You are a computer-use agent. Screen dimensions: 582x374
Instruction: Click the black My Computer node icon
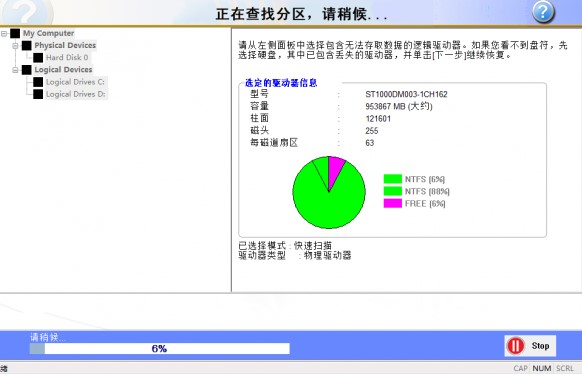tap(15, 33)
